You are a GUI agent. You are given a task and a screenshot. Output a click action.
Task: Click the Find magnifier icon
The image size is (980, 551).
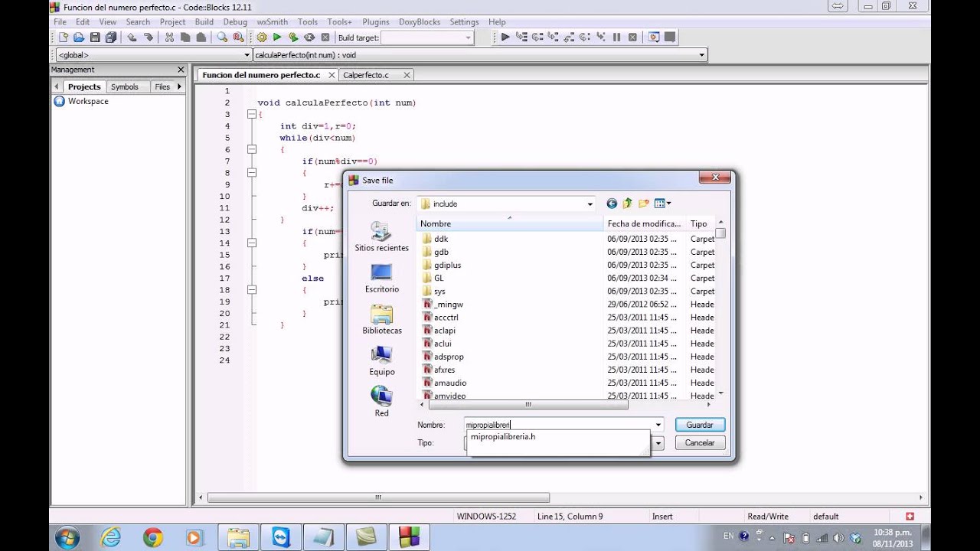pos(222,37)
